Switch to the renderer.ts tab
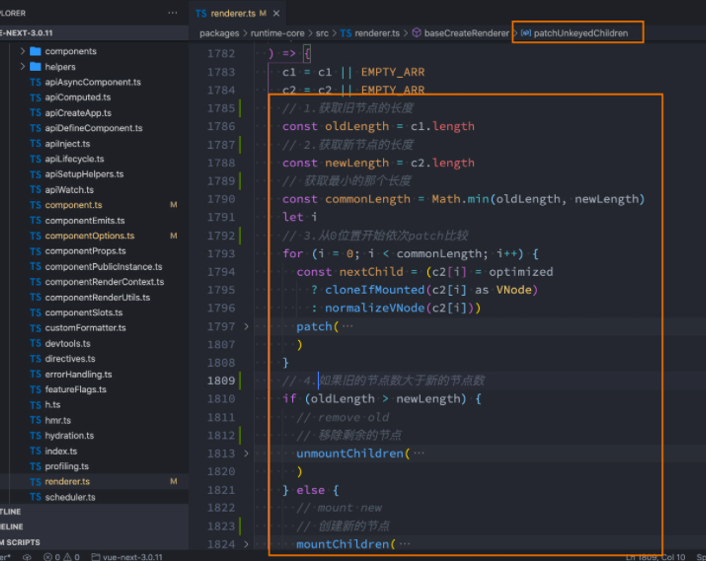 (x=233, y=14)
